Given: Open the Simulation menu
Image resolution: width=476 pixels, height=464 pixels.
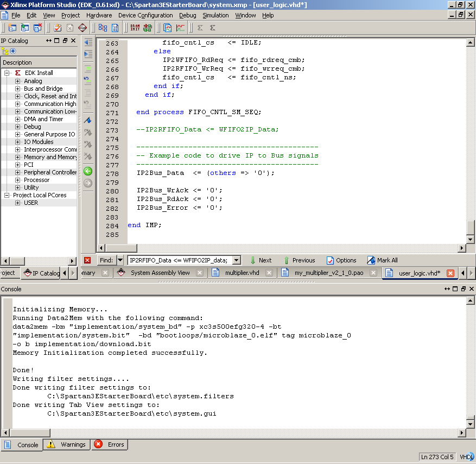Looking at the screenshot, I should 215,15.
